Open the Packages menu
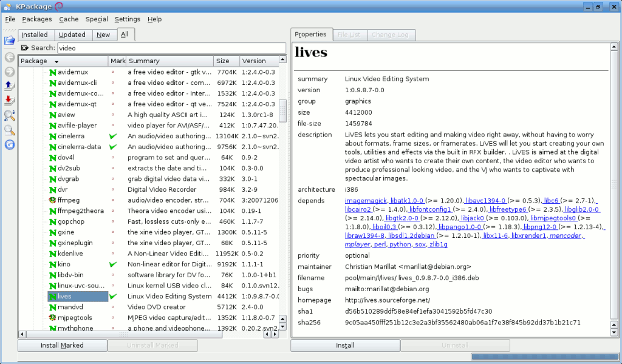Viewport: 622px width, 364px height. click(37, 19)
